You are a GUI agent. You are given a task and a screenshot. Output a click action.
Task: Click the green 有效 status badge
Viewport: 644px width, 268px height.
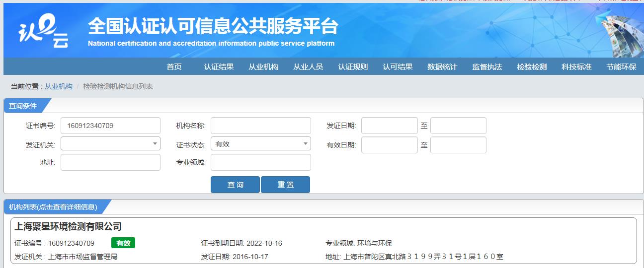[123, 243]
